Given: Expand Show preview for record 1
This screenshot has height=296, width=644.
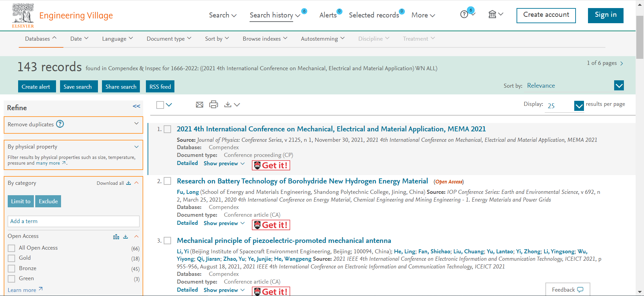Looking at the screenshot, I should point(224,164).
